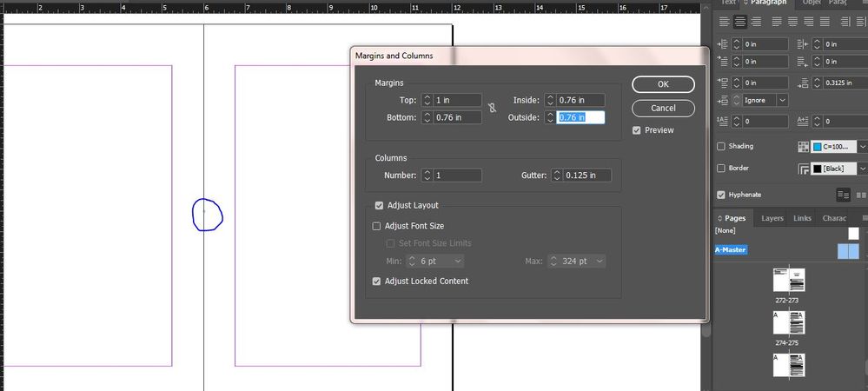Open the shading color C=100 dropdown
The height and width of the screenshot is (391, 868).
pyautogui.click(x=862, y=147)
